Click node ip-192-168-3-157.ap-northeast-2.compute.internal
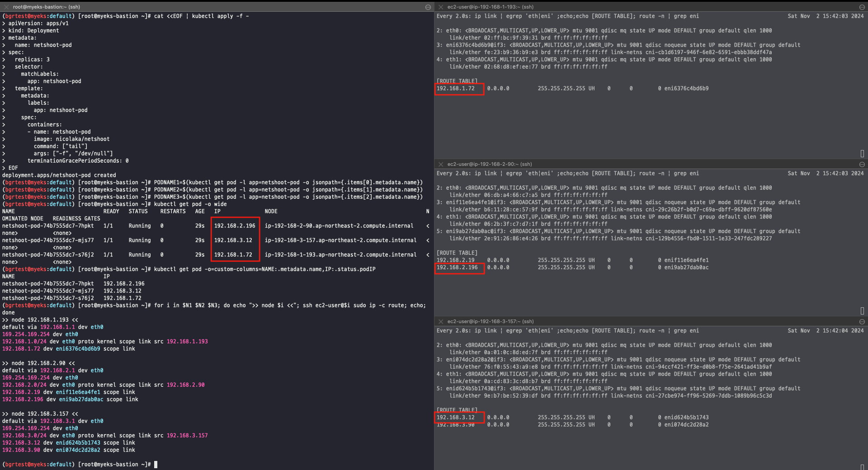This screenshot has height=470, width=868. click(x=340, y=240)
